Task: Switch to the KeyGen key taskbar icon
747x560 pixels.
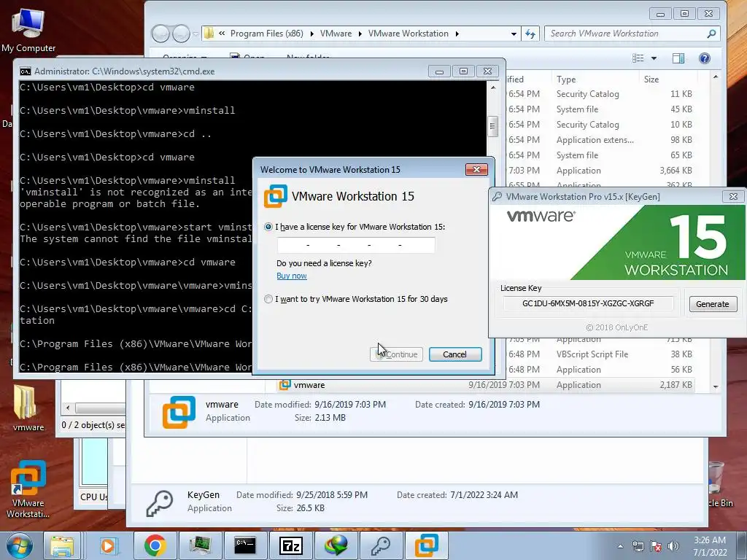Action: coord(381,545)
